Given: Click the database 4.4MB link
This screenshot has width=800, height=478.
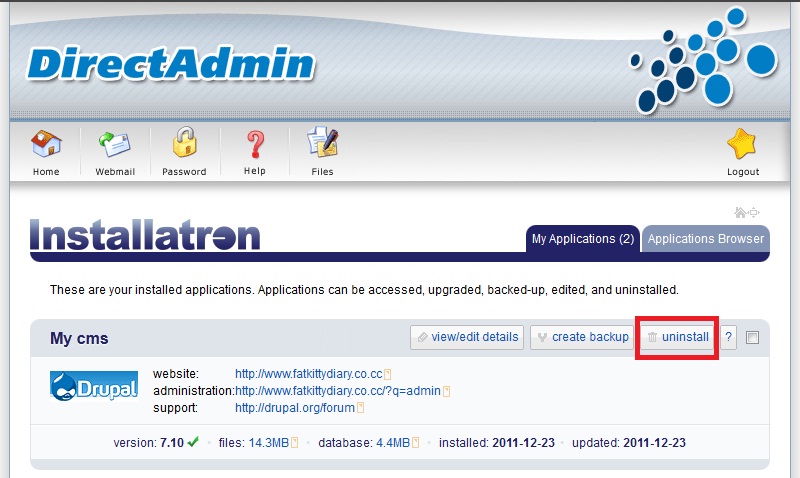Looking at the screenshot, I should click(x=393, y=443).
